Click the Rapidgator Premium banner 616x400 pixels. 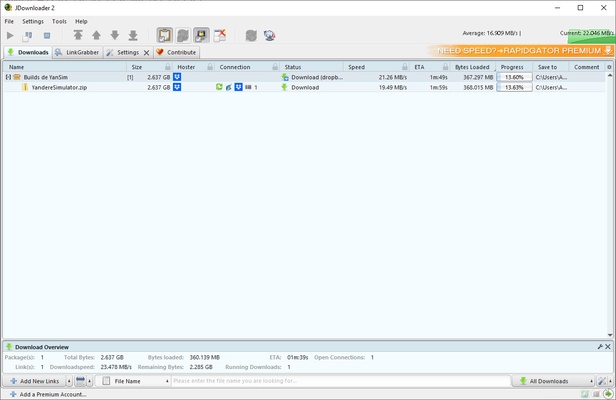(521, 51)
